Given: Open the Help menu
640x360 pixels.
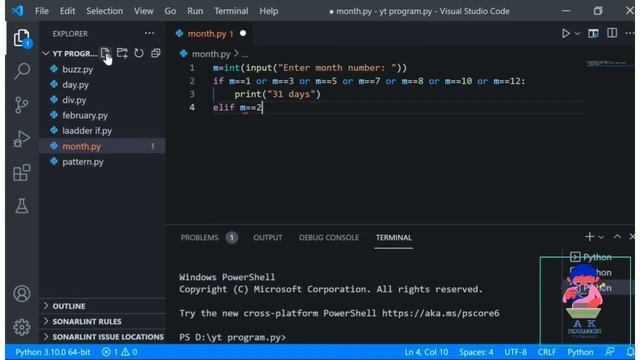Looking at the screenshot, I should 269,11.
